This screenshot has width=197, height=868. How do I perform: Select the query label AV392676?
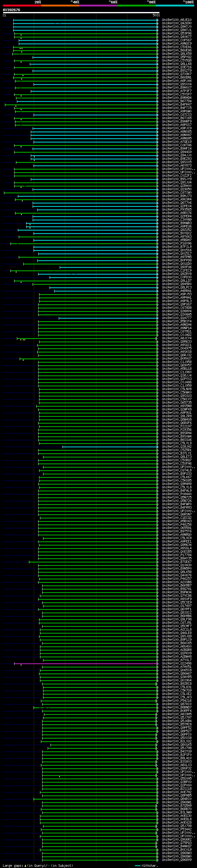(x=11, y=10)
